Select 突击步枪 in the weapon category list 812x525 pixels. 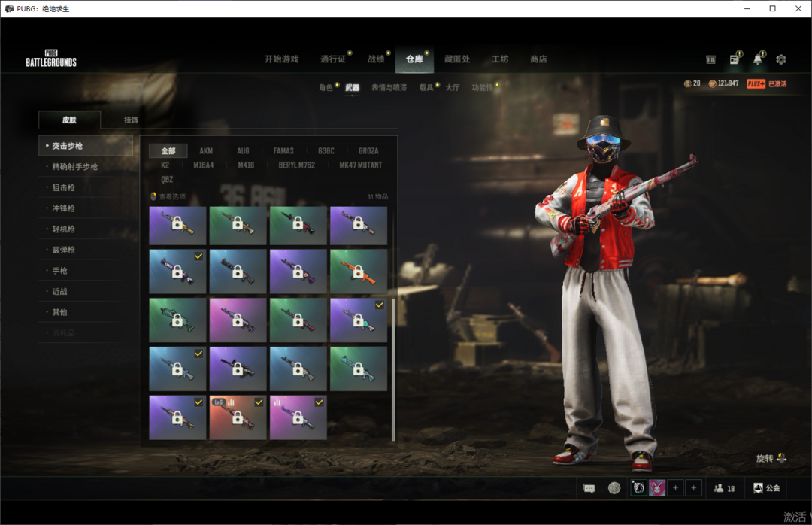pos(86,146)
